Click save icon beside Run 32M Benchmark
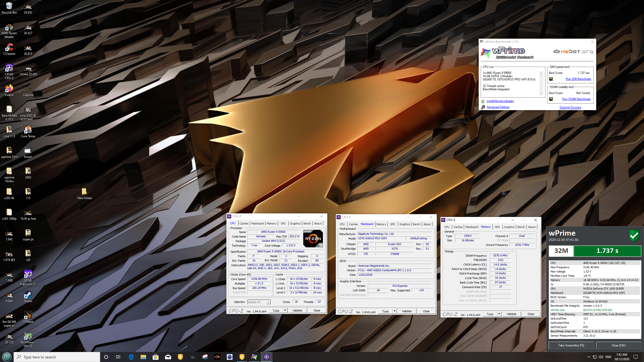 pos(551,79)
